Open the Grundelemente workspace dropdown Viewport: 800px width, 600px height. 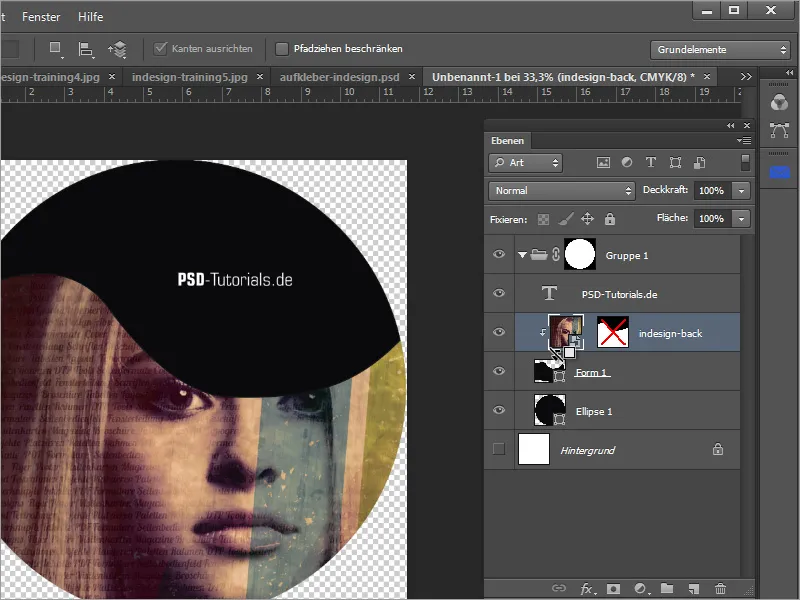(720, 50)
